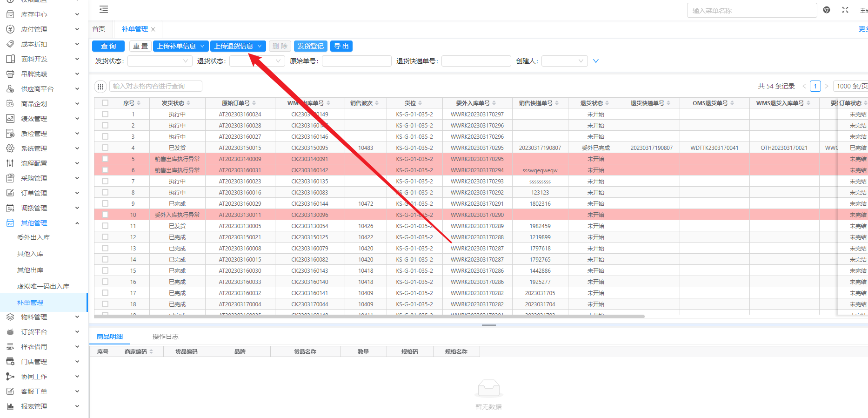Expand more filters with blue chevron

(x=596, y=61)
